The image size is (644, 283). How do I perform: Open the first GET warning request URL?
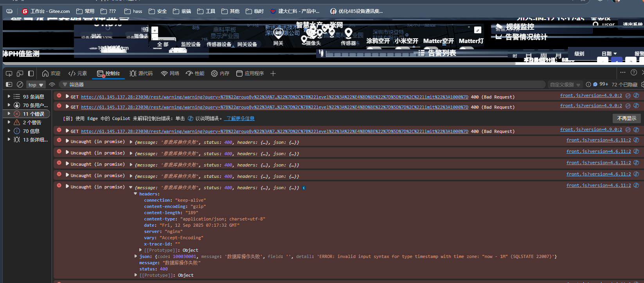pyautogui.click(x=274, y=97)
